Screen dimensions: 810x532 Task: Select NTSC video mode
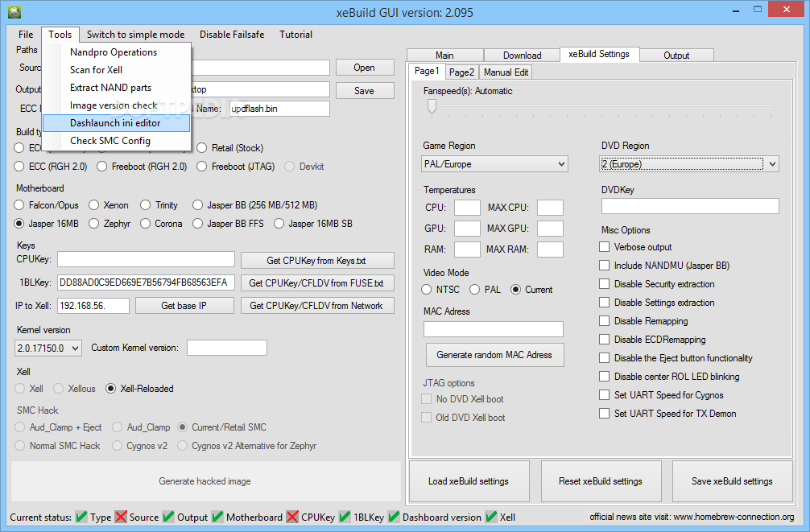pos(426,290)
